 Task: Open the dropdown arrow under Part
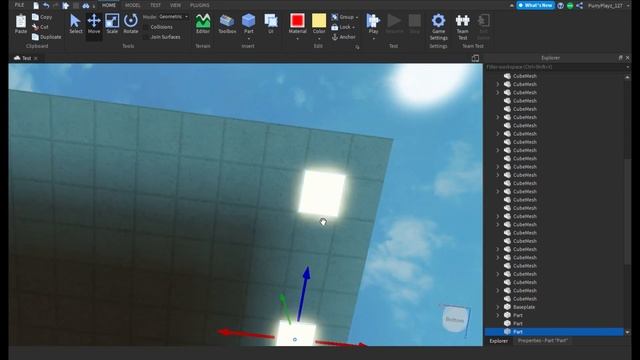click(249, 39)
